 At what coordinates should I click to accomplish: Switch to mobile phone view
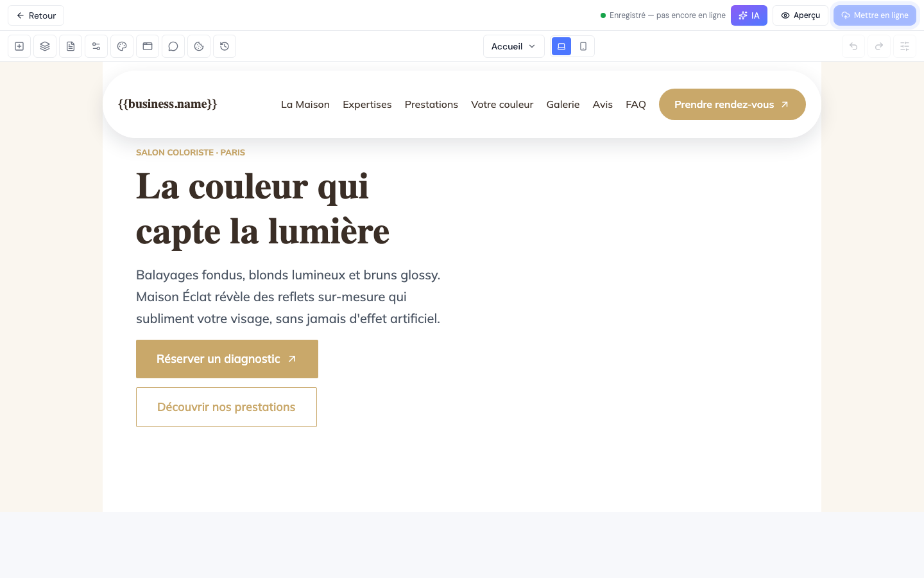coord(583,46)
